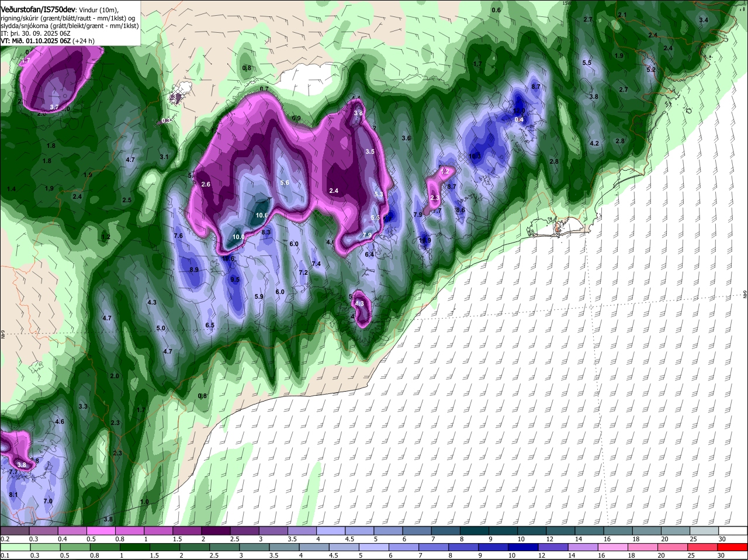748x560 pixels.
Task: Click the 'IT: þri. 30. 09. 2025 06Z' line
Action: point(36,33)
